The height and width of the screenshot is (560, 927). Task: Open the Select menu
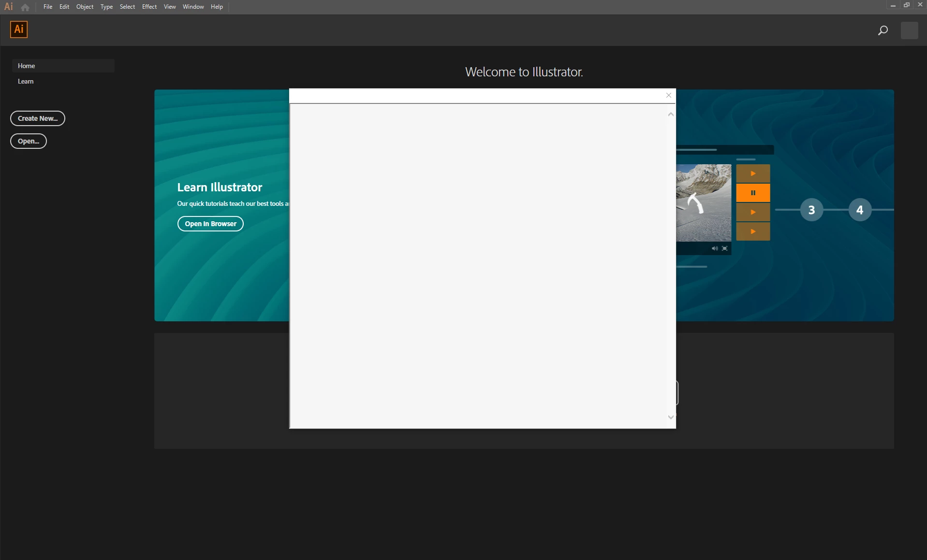click(x=127, y=7)
